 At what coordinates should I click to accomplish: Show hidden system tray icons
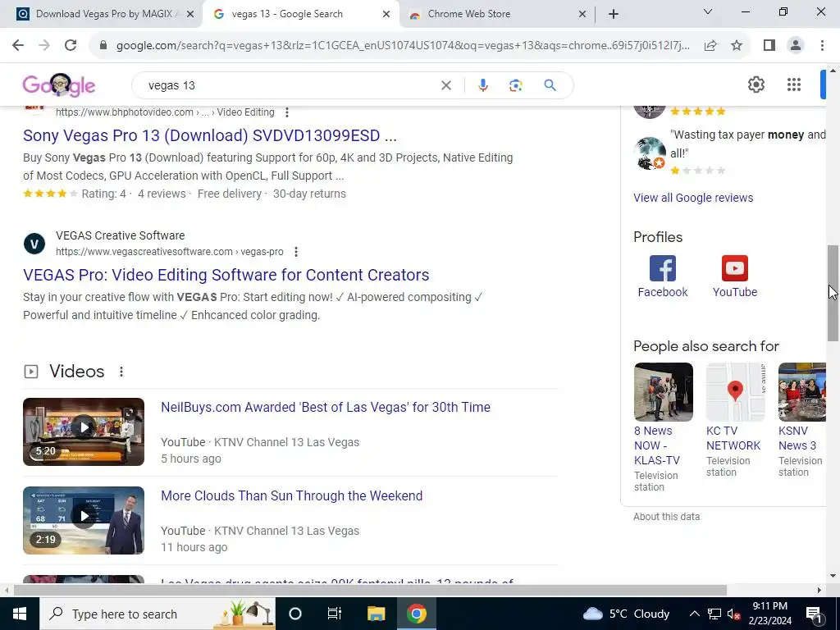pos(694,614)
